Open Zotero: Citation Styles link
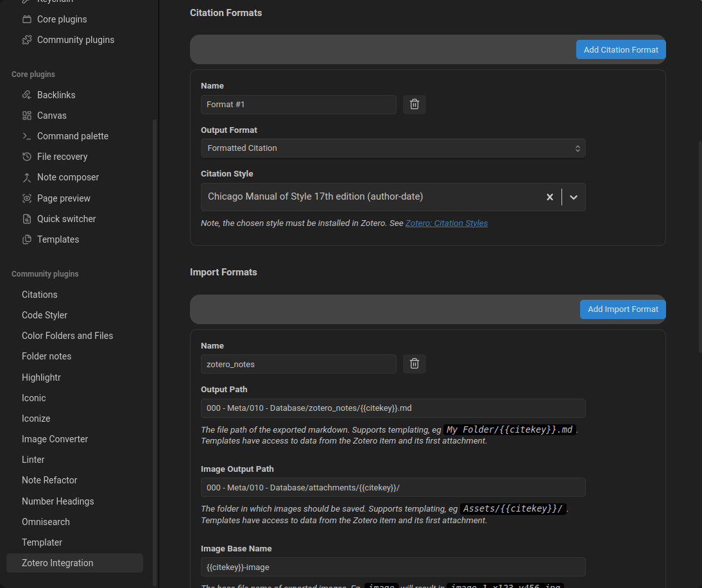702x588 pixels. [x=447, y=223]
